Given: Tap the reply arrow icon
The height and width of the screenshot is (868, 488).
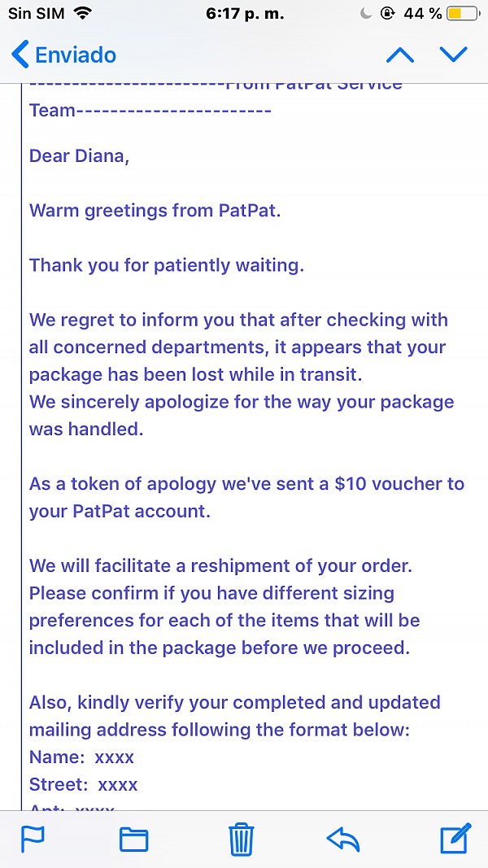Looking at the screenshot, I should pyautogui.click(x=343, y=840).
